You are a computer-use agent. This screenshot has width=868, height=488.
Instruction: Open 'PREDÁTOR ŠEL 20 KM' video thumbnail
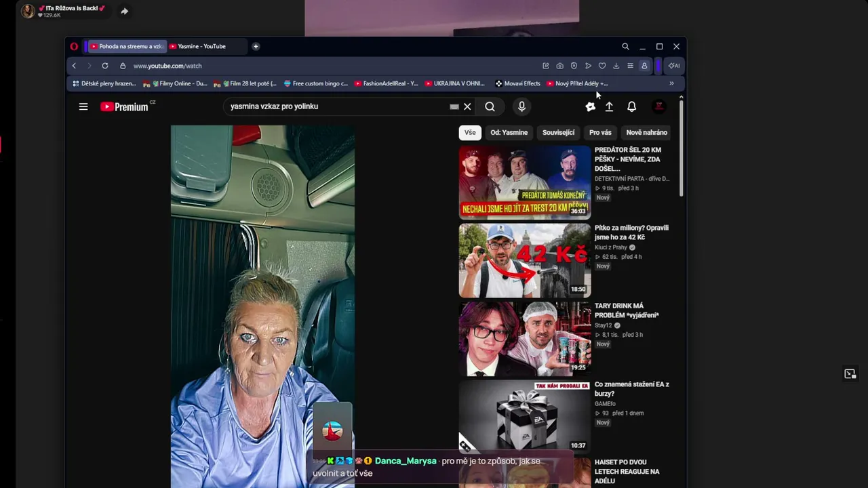(525, 183)
